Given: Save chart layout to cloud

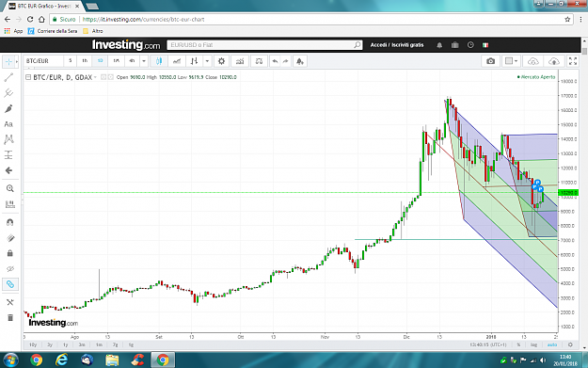Looking at the screenshot, I should (x=554, y=61).
